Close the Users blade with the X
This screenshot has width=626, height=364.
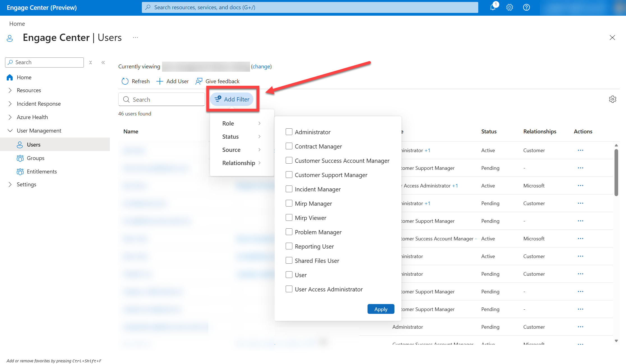[612, 38]
